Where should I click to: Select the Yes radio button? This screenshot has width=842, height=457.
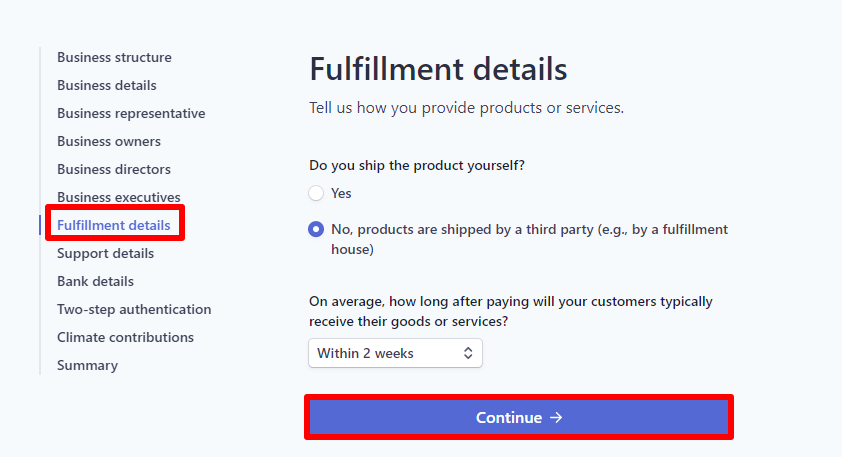click(316, 193)
